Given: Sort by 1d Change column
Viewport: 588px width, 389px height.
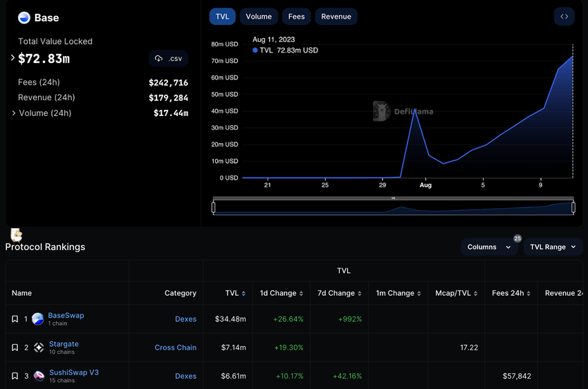Looking at the screenshot, I should click(x=301, y=294).
